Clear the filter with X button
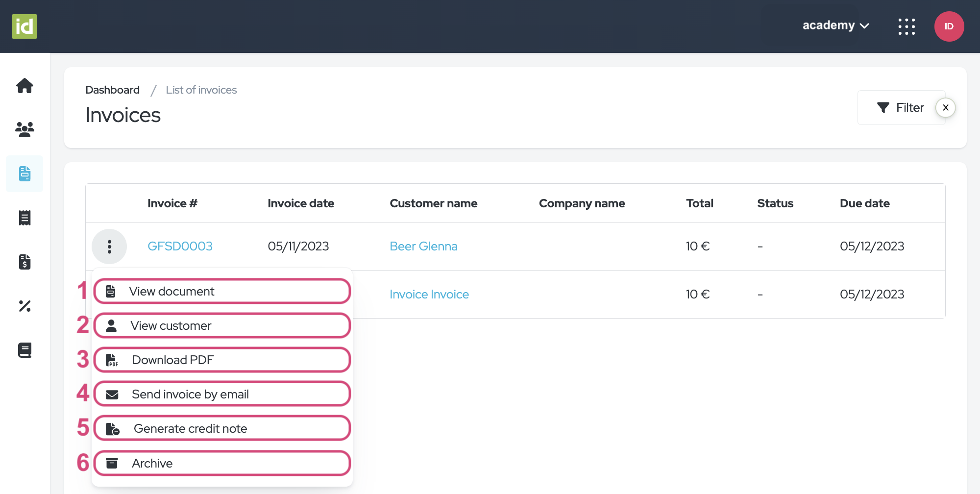 pos(945,108)
